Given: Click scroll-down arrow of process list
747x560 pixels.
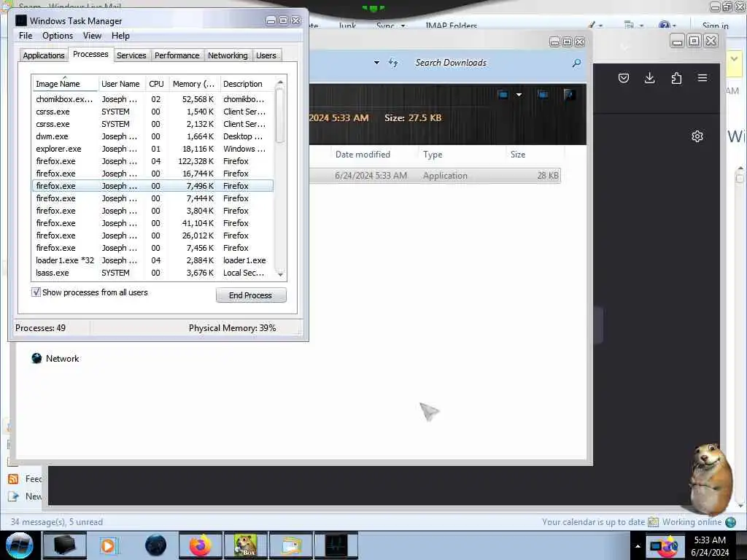Looking at the screenshot, I should [x=280, y=274].
